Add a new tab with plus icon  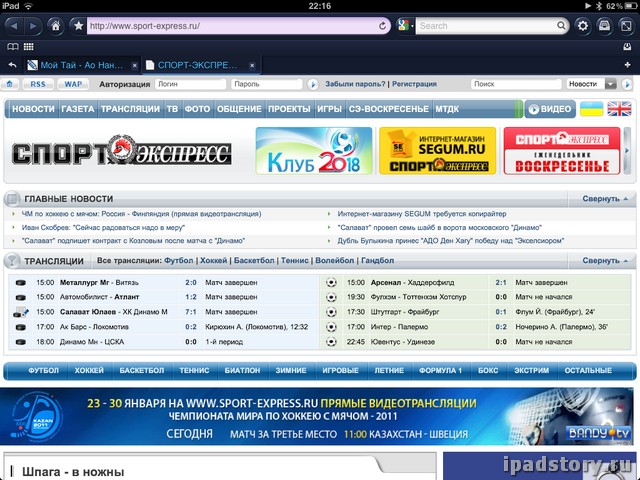point(627,65)
